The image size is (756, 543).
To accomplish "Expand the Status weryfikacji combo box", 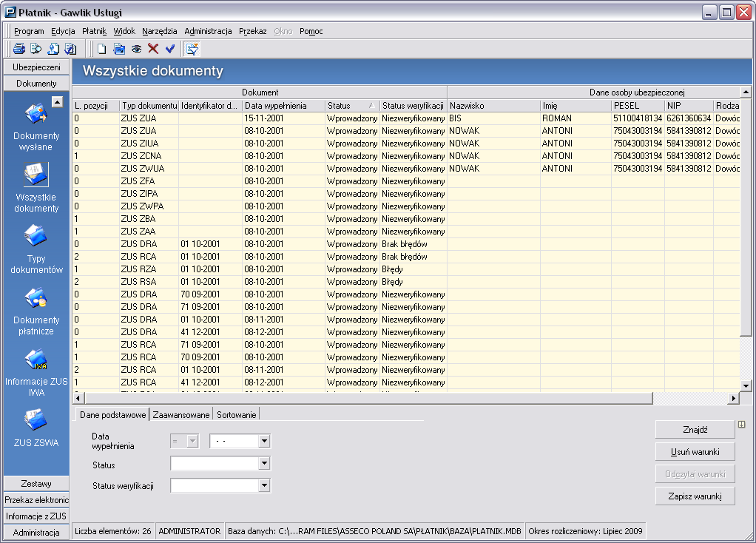I will 264,485.
